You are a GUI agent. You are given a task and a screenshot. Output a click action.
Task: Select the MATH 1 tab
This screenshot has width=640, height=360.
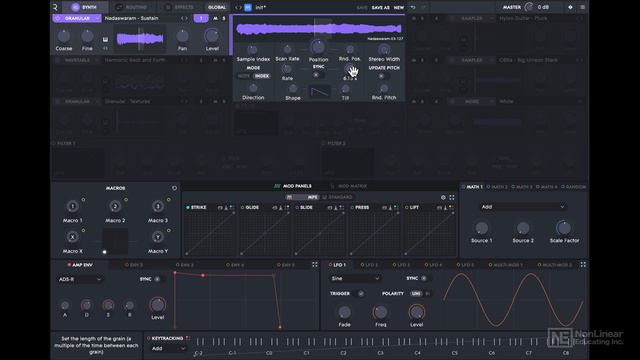(x=472, y=187)
